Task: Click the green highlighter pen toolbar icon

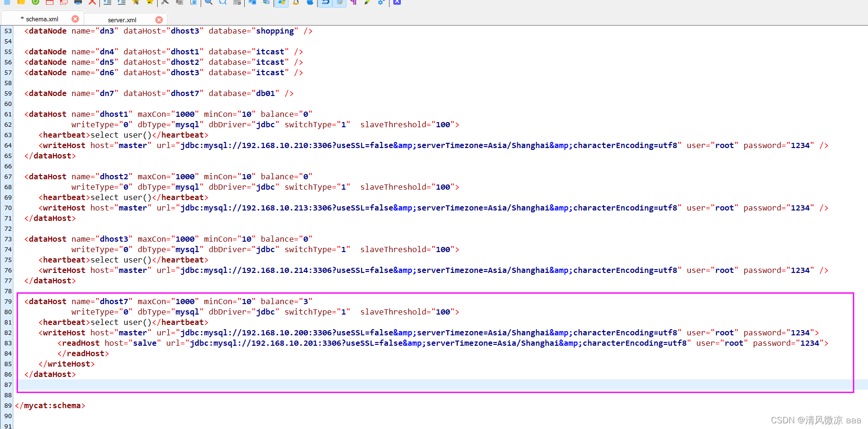Action: tap(367, 2)
